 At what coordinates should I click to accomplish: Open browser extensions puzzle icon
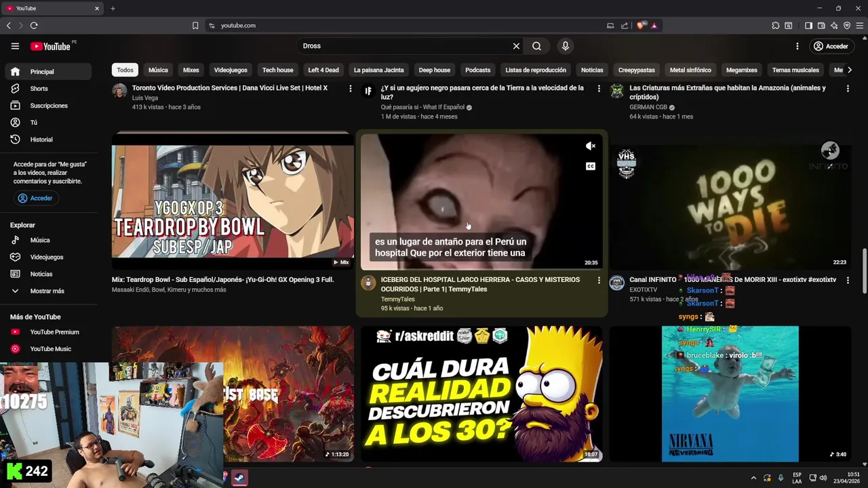coord(776,26)
